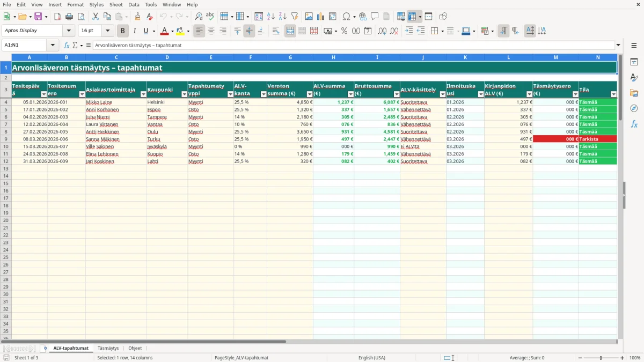
Task: Apply the red font color swatch
Action: (x=165, y=31)
